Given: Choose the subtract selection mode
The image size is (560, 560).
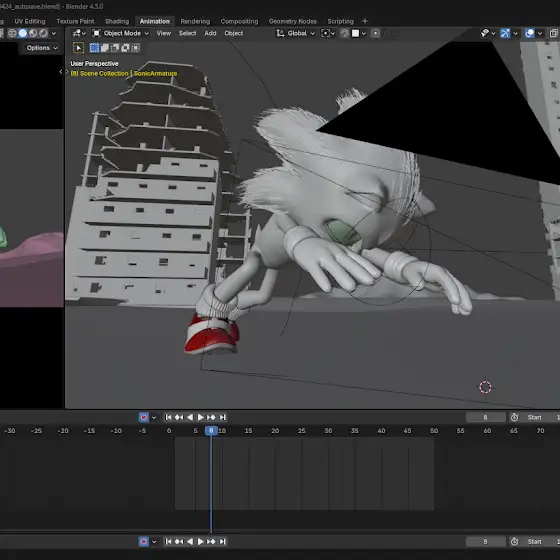Looking at the screenshot, I should pyautogui.click(x=115, y=48).
